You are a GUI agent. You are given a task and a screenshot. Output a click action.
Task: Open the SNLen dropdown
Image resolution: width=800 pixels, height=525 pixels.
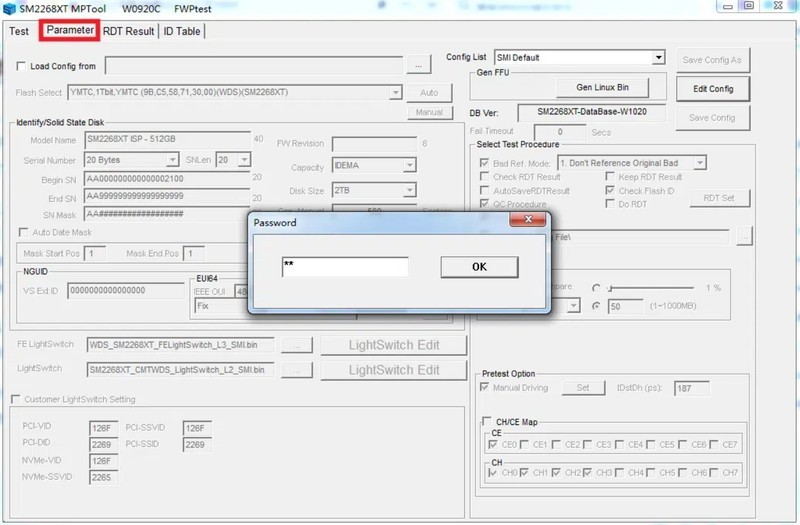click(244, 160)
